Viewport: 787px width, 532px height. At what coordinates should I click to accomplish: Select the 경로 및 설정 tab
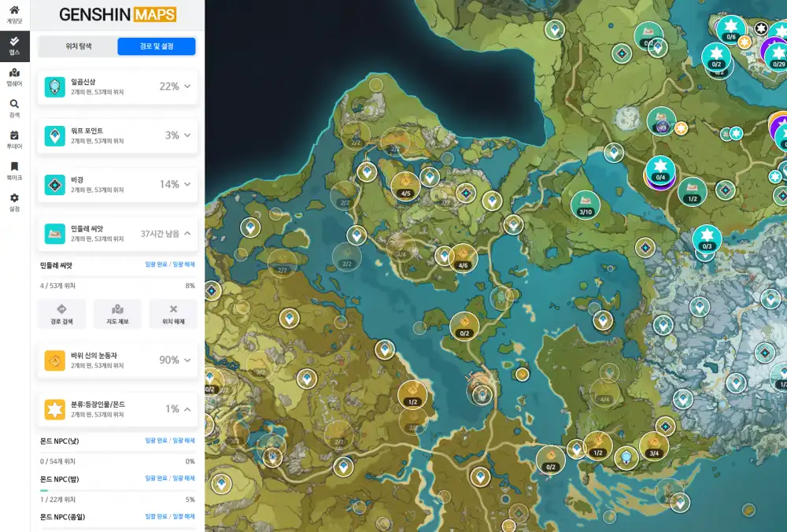click(157, 46)
